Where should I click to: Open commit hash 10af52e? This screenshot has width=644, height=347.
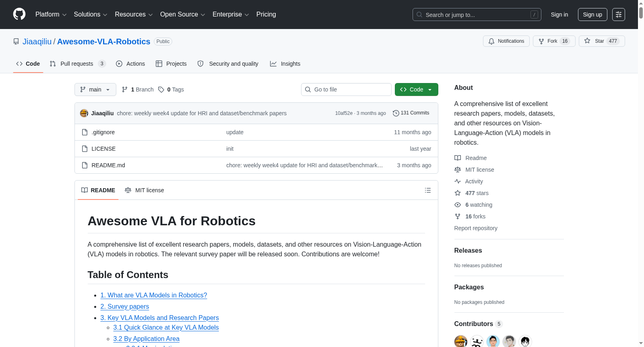tap(344, 113)
